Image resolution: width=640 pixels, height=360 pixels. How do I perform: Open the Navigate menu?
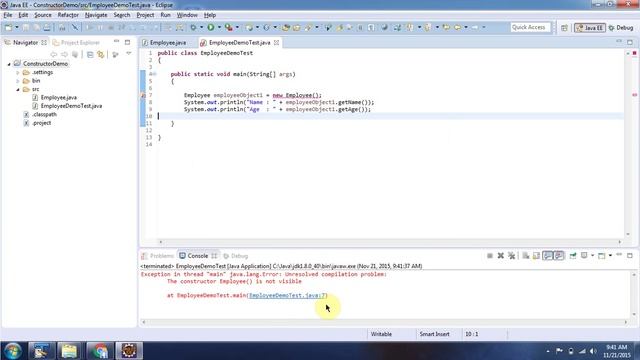96,15
